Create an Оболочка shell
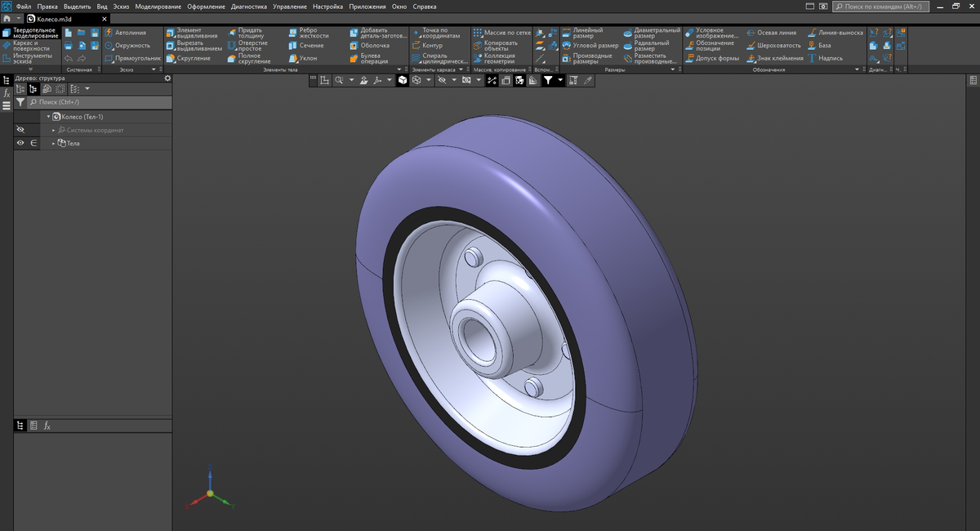This screenshot has height=531, width=980. 369,46
